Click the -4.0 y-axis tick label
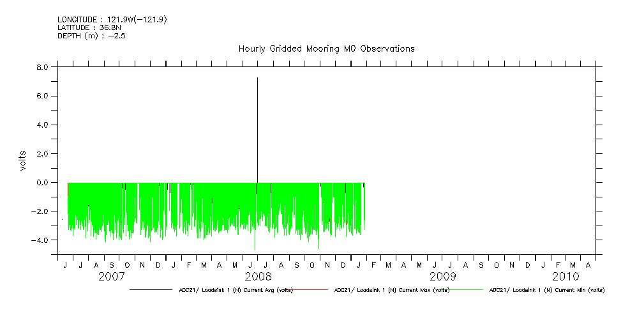 (40, 240)
